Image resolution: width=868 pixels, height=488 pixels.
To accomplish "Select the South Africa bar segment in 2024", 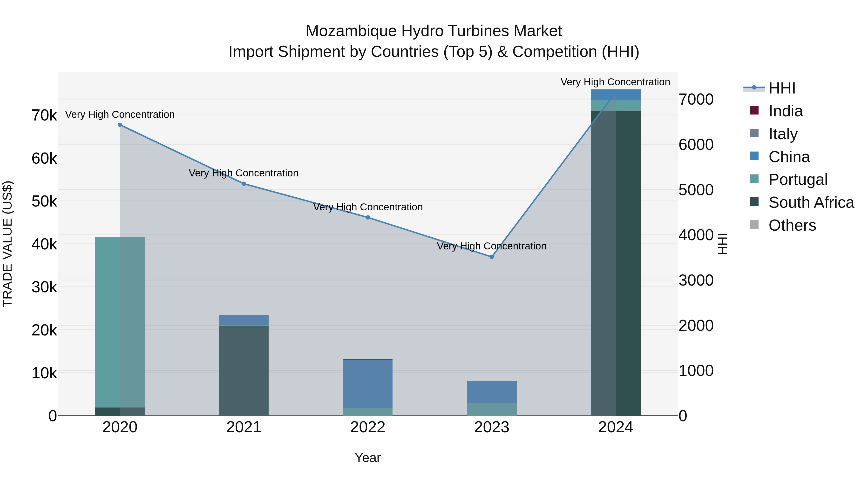I will tap(616, 263).
